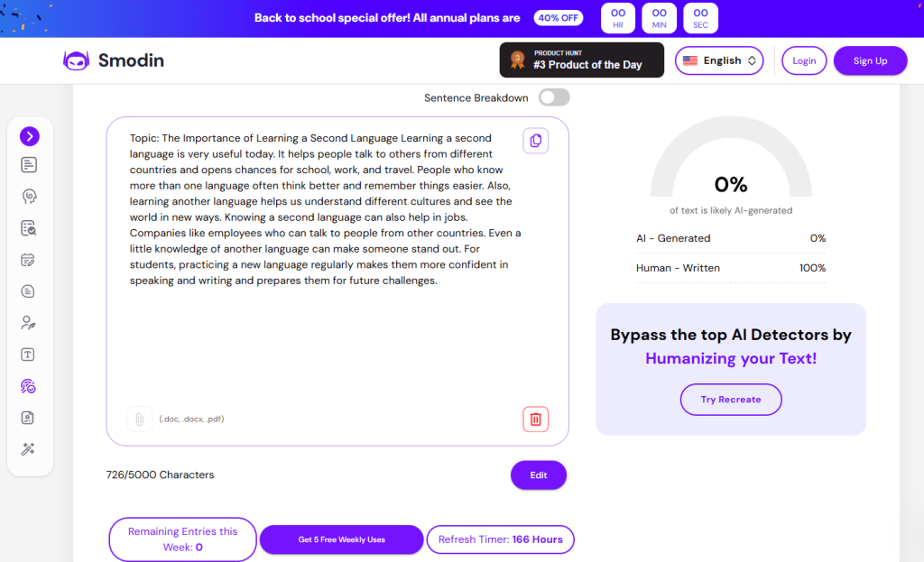
Task: Select the text box 'T' icon in sidebar
Action: [30, 355]
